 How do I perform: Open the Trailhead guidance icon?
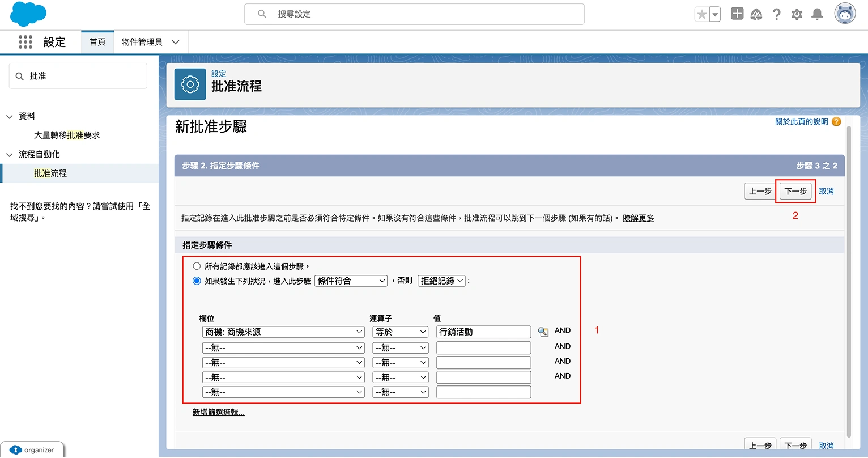tap(756, 14)
